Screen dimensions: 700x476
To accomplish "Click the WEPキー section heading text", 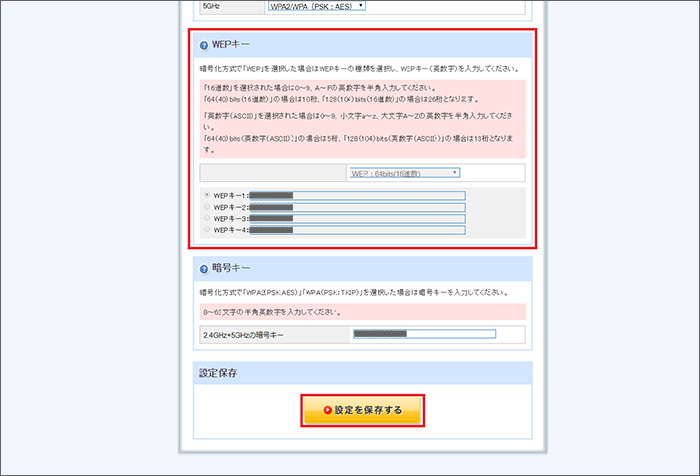I will (230, 45).
